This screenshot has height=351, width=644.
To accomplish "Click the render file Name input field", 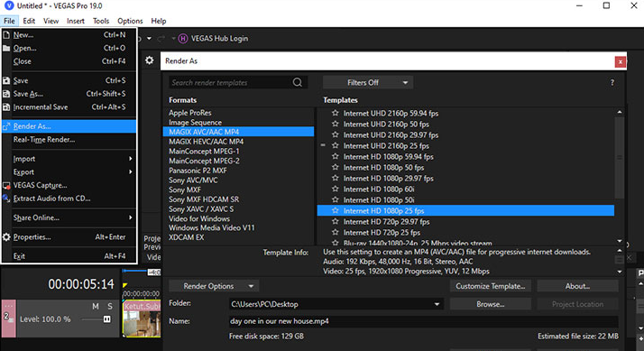I will pos(423,321).
